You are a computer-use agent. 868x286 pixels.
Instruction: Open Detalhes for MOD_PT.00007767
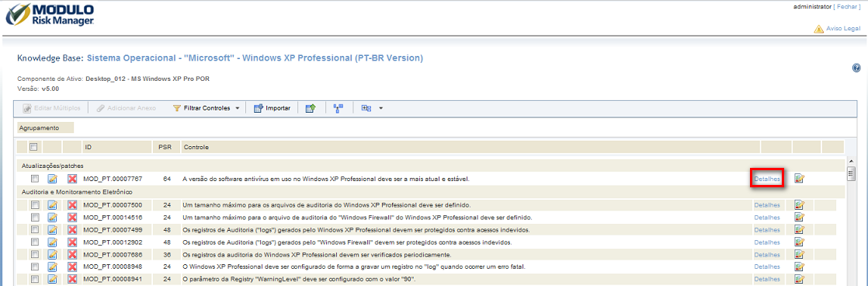[x=767, y=179]
